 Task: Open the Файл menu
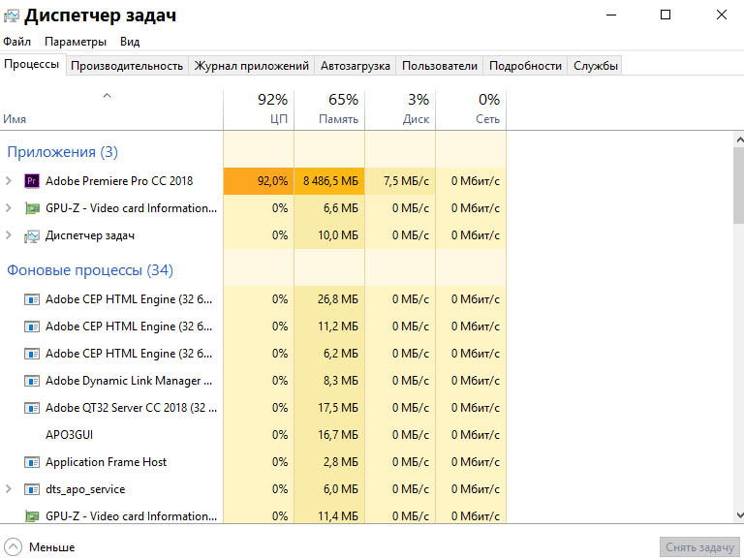pyautogui.click(x=16, y=42)
